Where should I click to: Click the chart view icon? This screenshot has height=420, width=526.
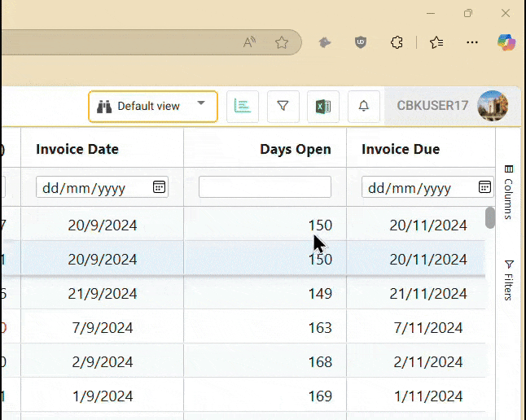[x=243, y=107]
